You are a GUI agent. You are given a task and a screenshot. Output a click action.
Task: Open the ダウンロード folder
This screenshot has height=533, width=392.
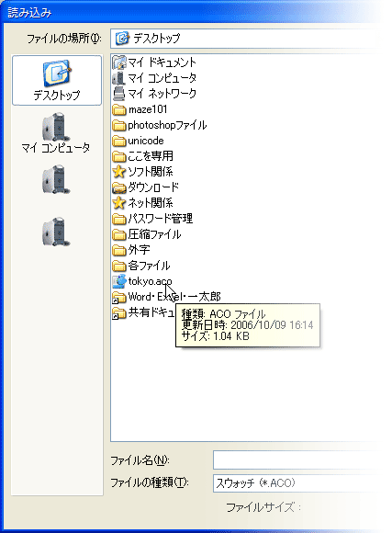click(145, 187)
